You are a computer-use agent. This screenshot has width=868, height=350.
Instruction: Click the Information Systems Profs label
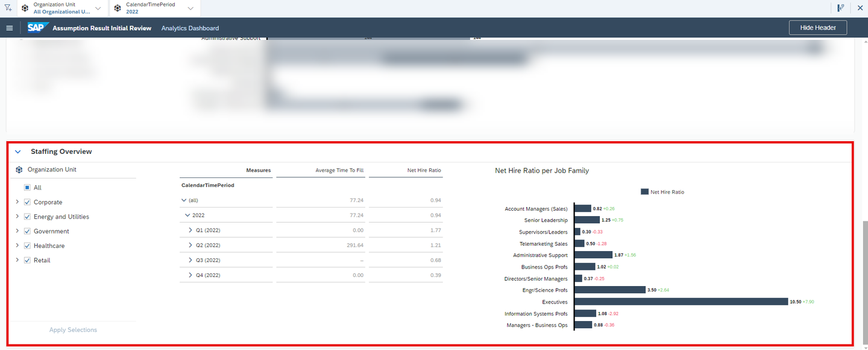pos(536,314)
